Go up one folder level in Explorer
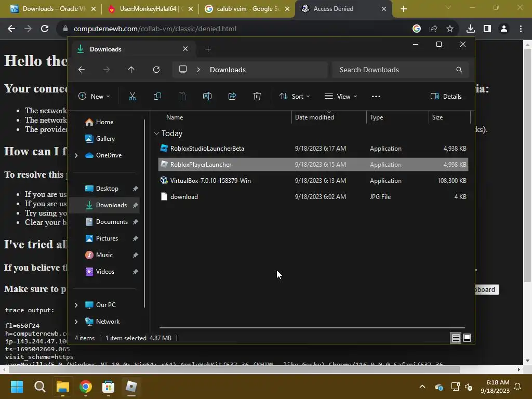 [131, 70]
